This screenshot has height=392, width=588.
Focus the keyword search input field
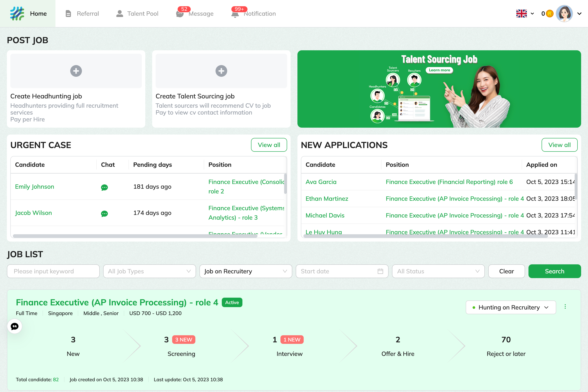pyautogui.click(x=53, y=271)
